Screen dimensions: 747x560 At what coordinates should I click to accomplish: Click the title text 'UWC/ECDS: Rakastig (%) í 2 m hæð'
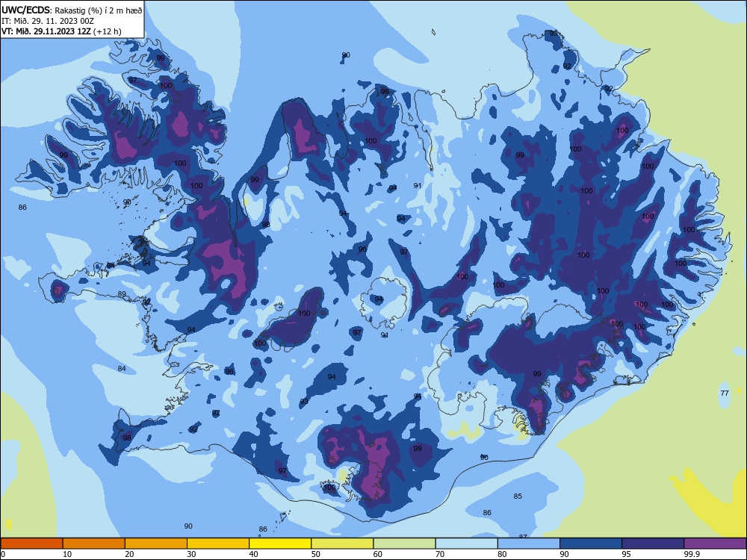click(72, 10)
